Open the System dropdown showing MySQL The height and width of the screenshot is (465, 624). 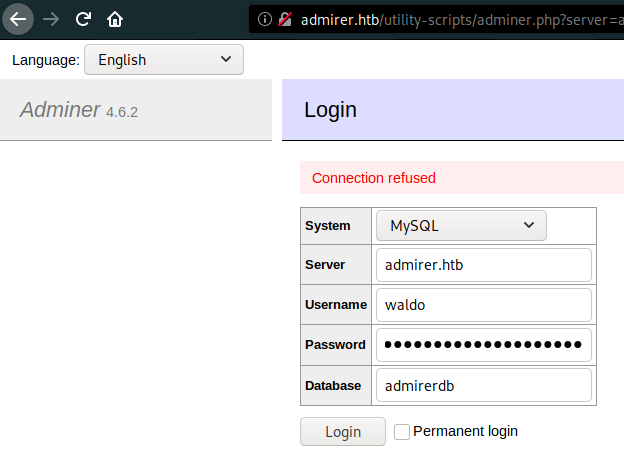(x=461, y=226)
